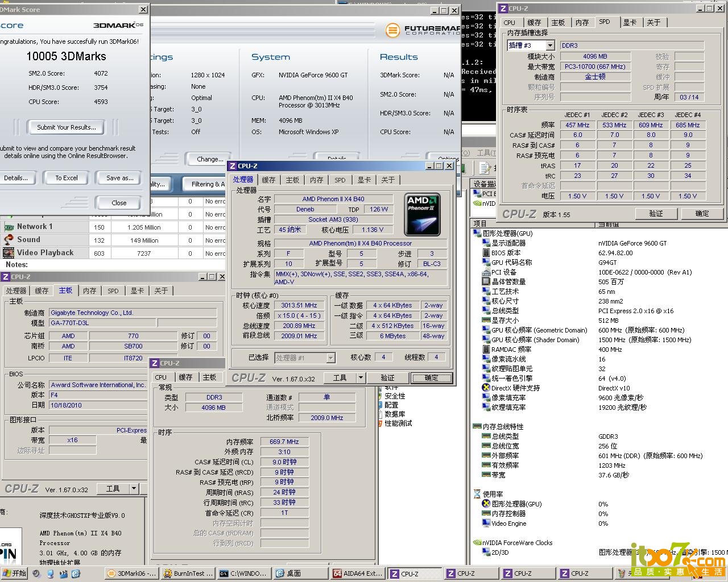The height and width of the screenshot is (582, 728).
Task: Select the CPU tab in memory CPU-Z
Action: pos(161,377)
